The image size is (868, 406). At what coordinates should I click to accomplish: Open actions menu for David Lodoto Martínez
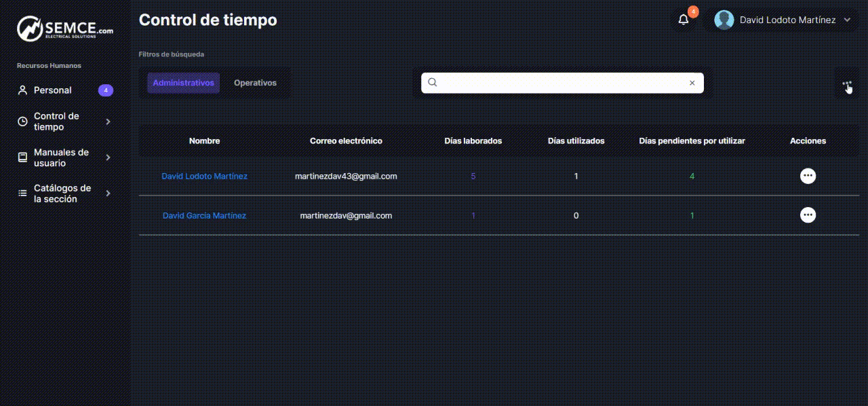point(808,176)
